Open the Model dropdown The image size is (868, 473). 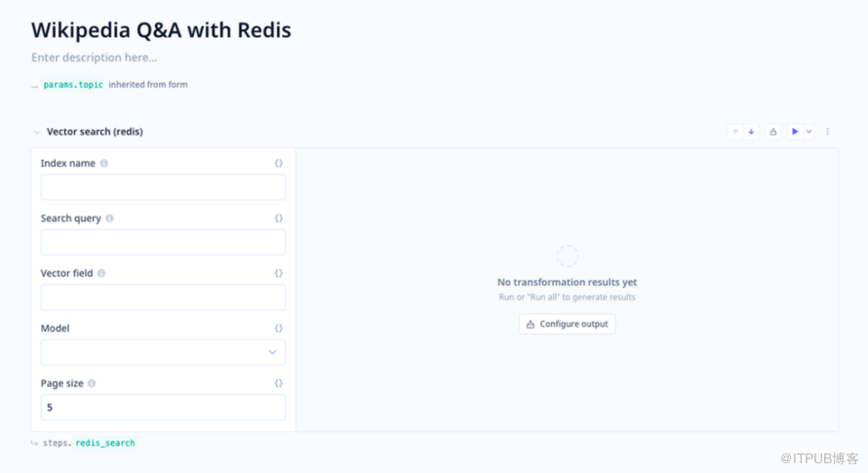(x=163, y=352)
